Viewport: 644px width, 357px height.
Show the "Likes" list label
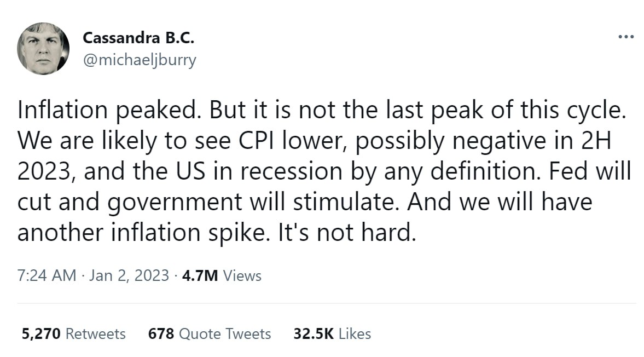(355, 333)
